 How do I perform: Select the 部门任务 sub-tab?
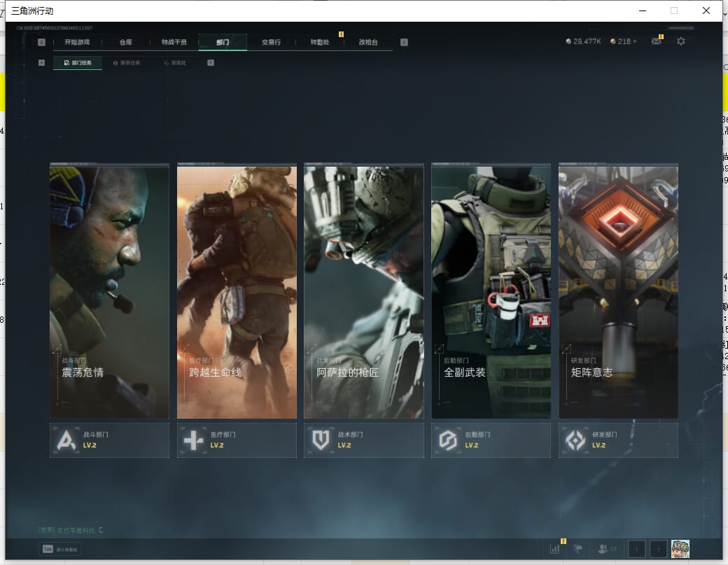point(78,63)
